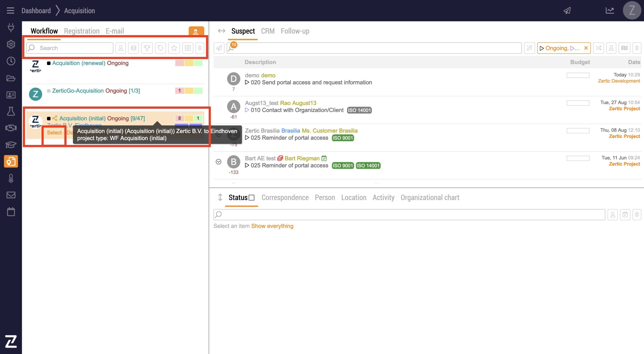Toggle the checkbox next to Status tab
Image resolution: width=644 pixels, height=354 pixels.
(252, 198)
